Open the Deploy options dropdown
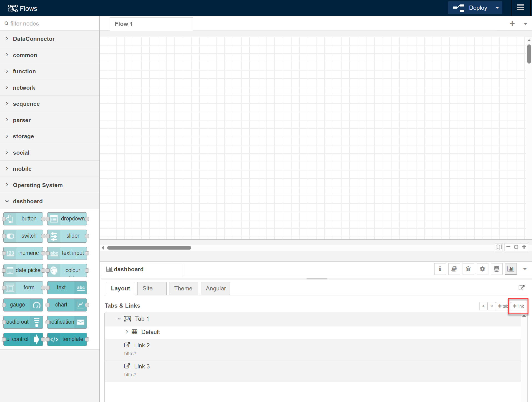Screen dimensions: 532x402 [x=497, y=8]
